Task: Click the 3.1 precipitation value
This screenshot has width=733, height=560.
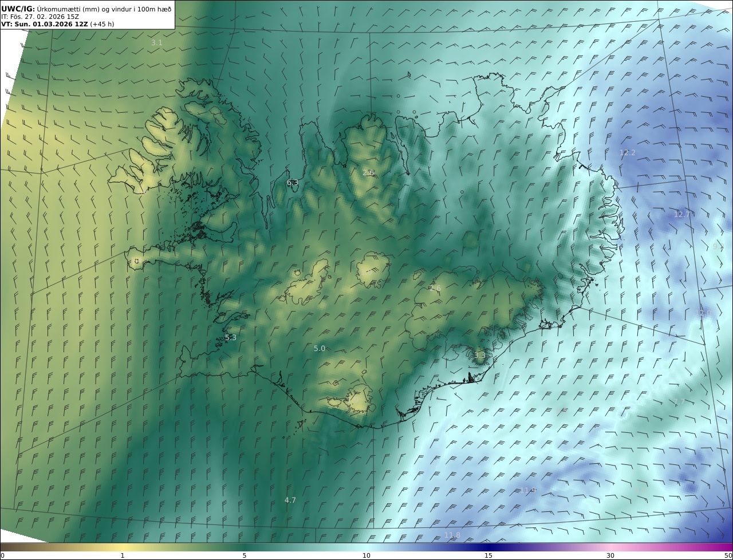Action: point(156,43)
